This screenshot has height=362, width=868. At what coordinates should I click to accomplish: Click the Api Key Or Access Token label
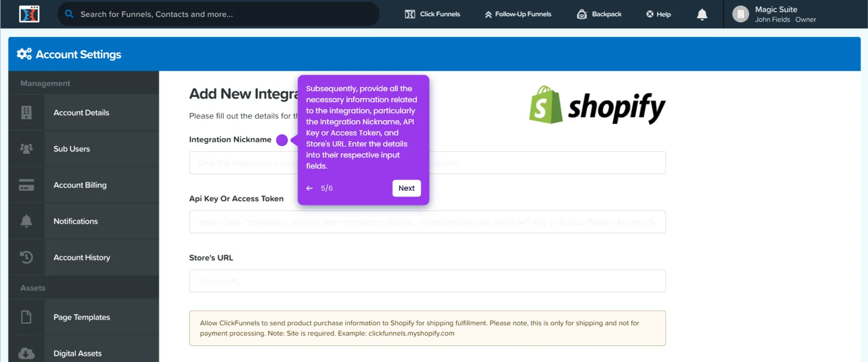(236, 199)
